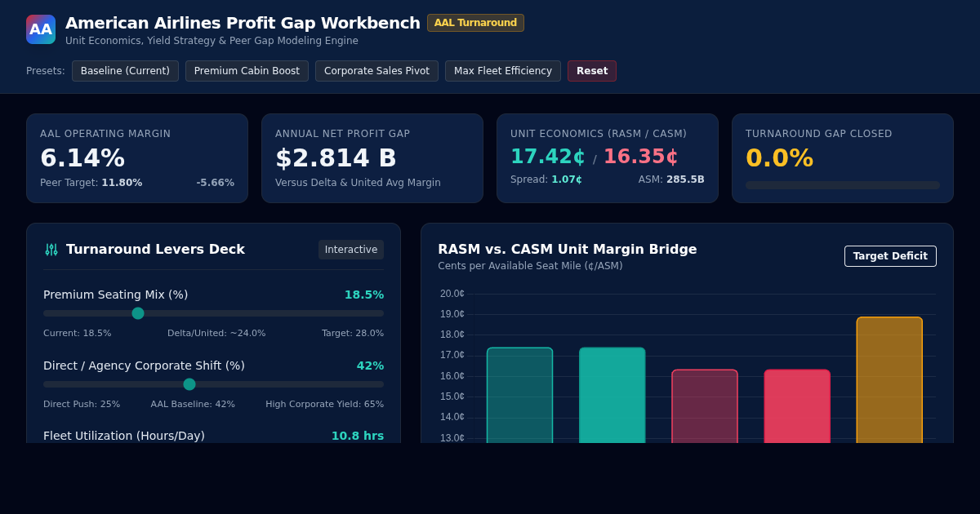Click the AAL Turnaround badge
Viewport: 980px width, 514px height.
point(475,23)
